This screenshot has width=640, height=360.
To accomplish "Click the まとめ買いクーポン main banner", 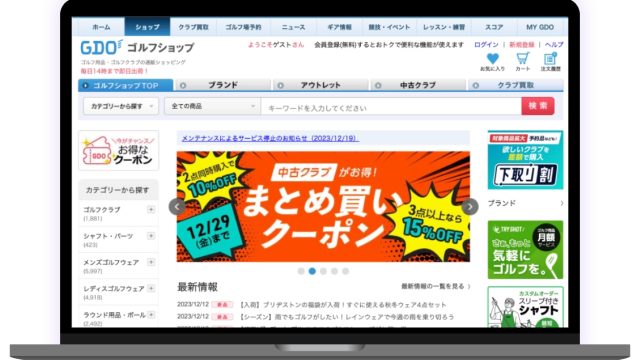I will pyautogui.click(x=323, y=207).
